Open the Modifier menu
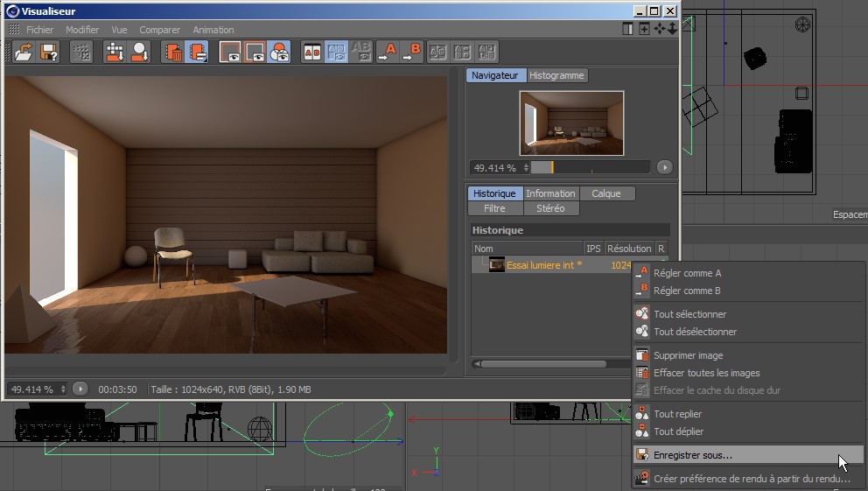This screenshot has height=491, width=868. point(82,30)
